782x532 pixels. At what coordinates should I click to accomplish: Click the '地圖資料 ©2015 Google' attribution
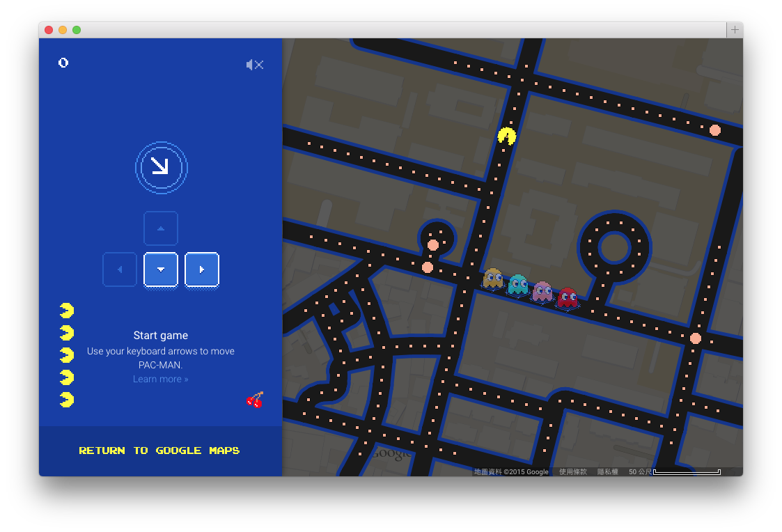(511, 471)
